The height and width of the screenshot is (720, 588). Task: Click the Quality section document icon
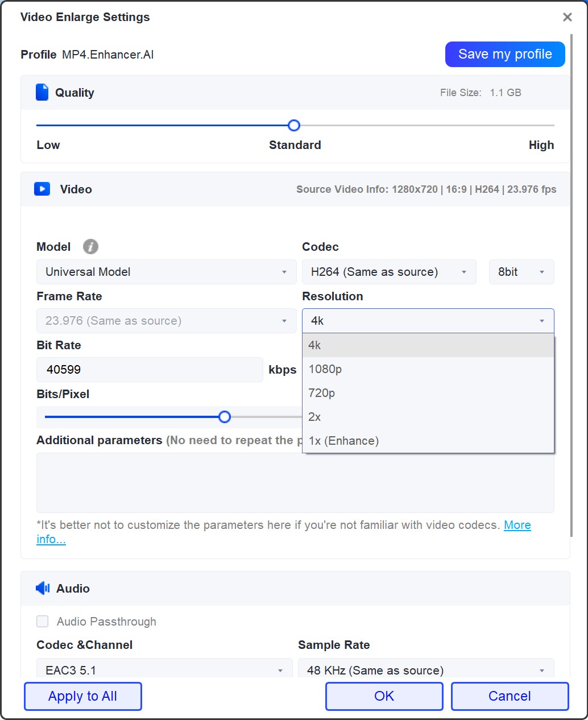click(x=42, y=92)
